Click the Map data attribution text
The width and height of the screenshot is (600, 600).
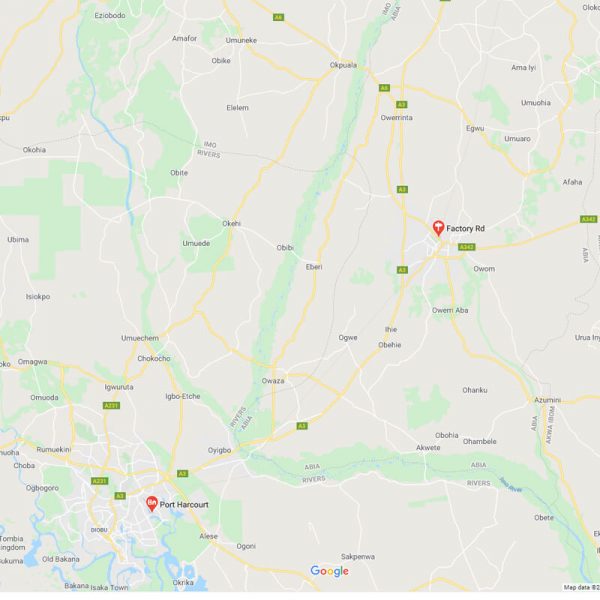(x=581, y=587)
